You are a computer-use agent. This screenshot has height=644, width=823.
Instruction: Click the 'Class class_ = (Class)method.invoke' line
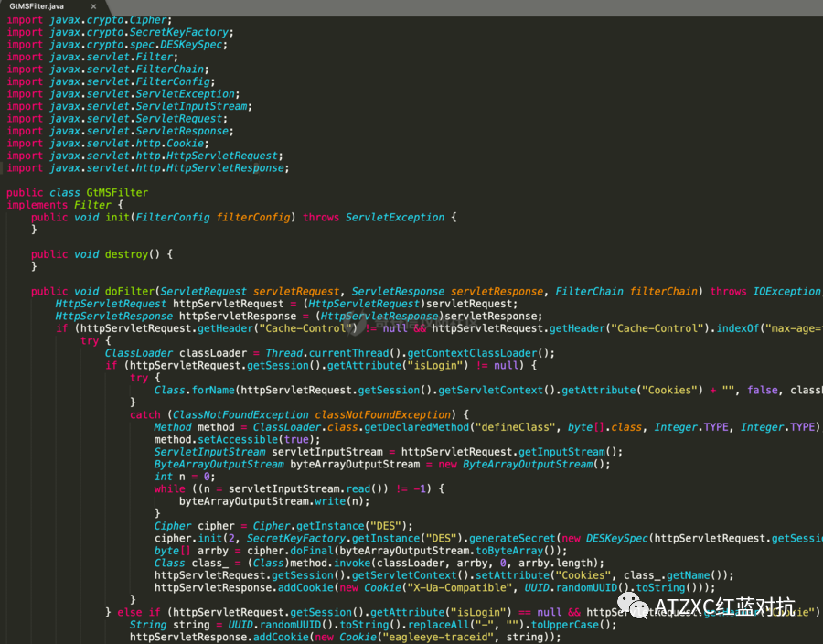379,563
